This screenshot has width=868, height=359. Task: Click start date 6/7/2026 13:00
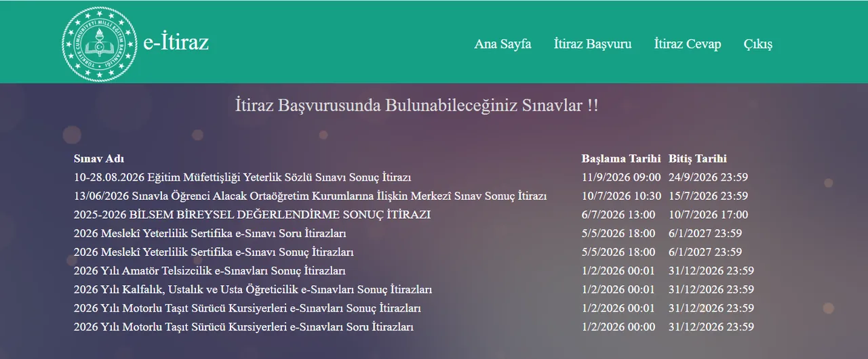click(x=618, y=215)
